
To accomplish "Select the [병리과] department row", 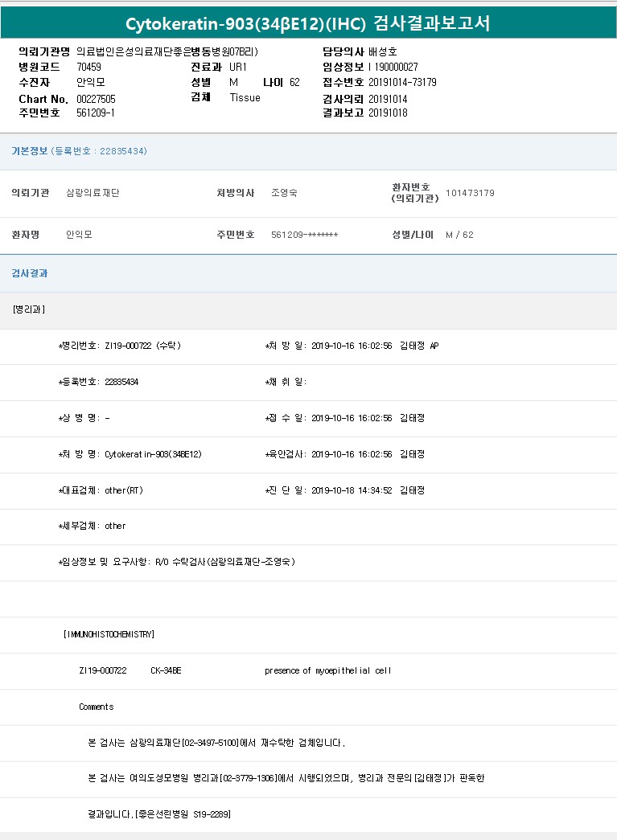I will pos(29,309).
